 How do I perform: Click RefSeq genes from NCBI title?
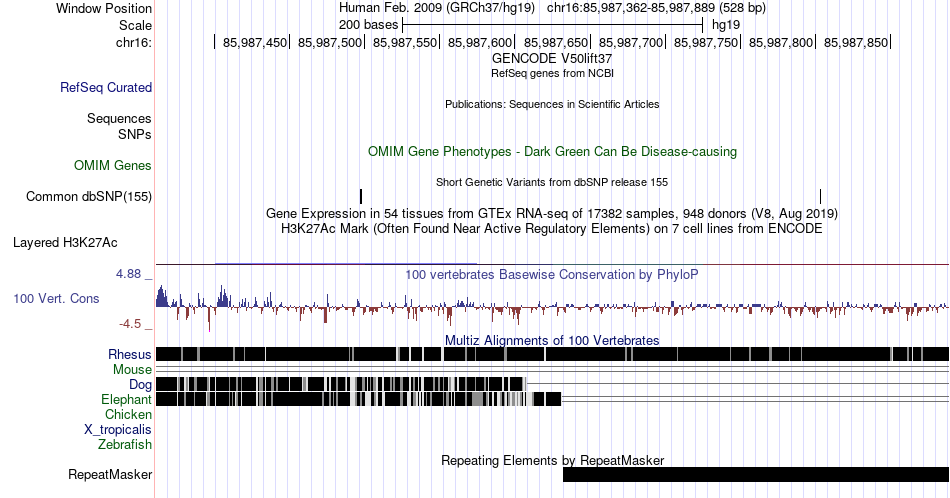[552, 73]
